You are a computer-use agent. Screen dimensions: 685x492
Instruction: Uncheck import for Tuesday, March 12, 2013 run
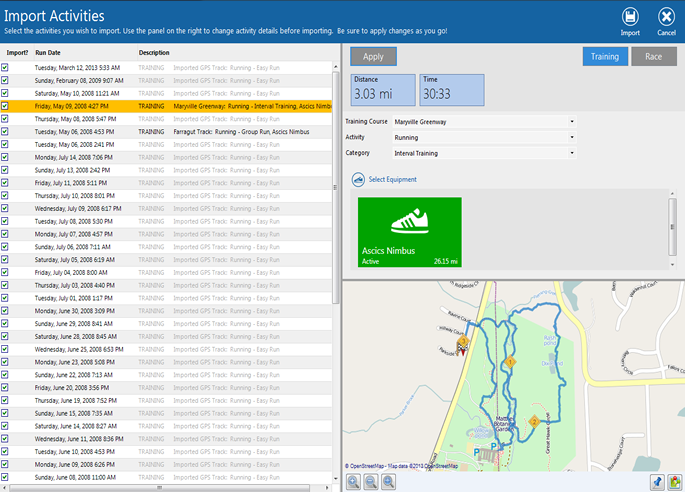point(5,67)
